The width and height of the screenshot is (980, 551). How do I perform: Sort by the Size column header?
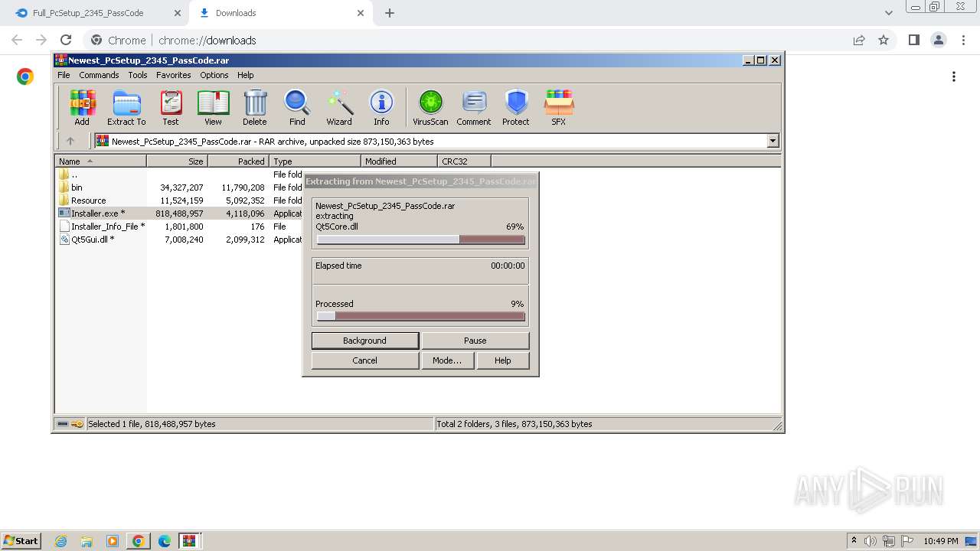tap(178, 161)
